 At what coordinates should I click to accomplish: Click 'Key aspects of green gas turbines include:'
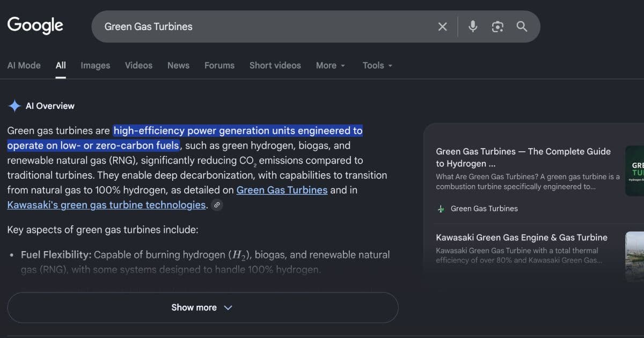tap(103, 230)
